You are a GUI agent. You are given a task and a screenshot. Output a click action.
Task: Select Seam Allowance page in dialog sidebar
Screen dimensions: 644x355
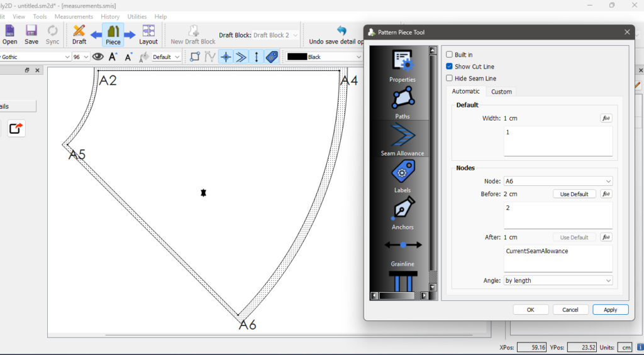pyautogui.click(x=402, y=139)
